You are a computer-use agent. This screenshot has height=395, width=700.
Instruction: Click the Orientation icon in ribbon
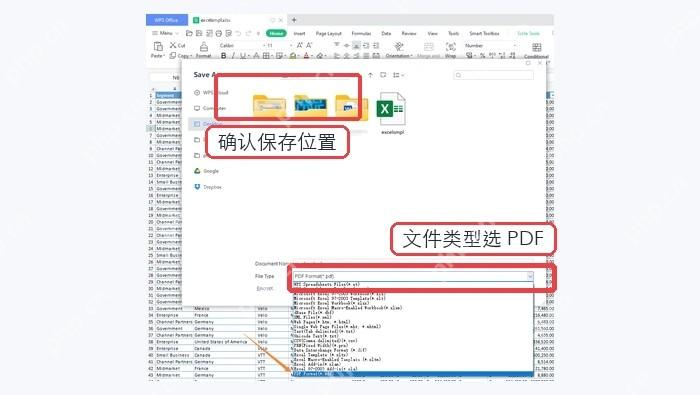399,46
